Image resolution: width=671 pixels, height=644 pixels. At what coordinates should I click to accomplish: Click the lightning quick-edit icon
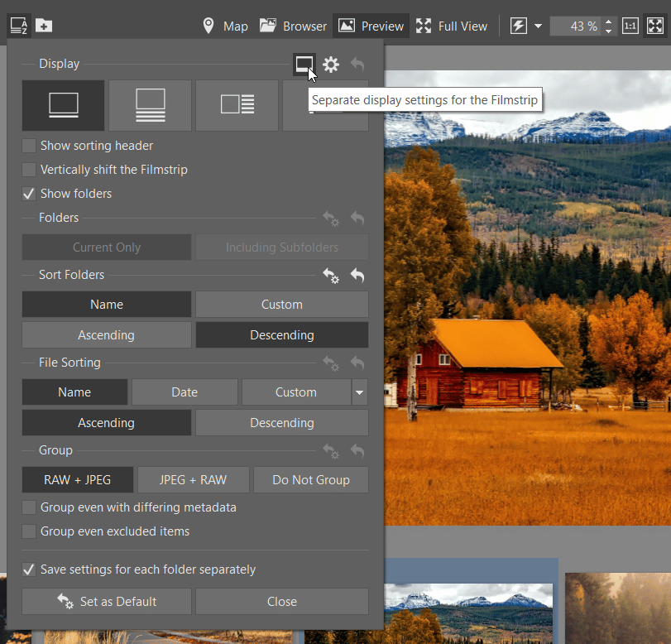[519, 26]
